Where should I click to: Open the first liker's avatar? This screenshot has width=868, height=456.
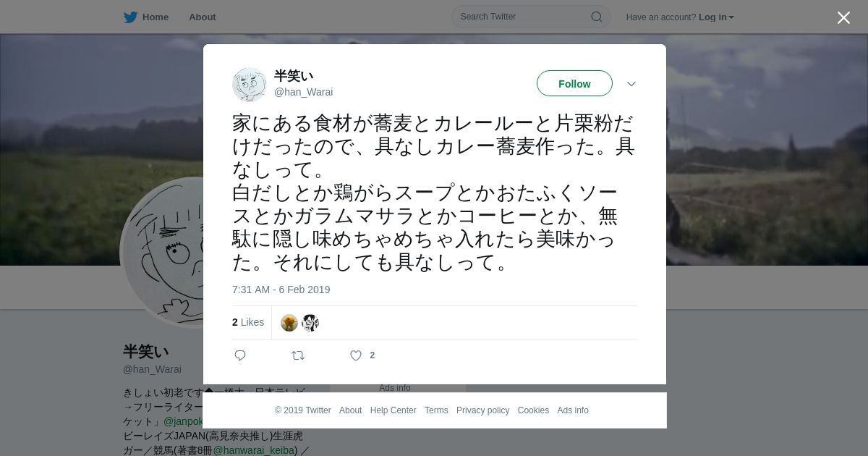pyautogui.click(x=289, y=323)
